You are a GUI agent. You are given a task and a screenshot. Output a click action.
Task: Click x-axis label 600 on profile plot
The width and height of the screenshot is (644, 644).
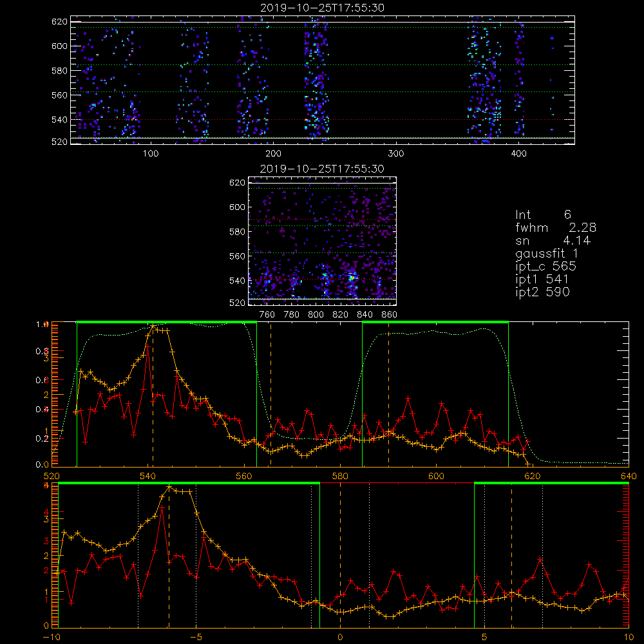click(x=436, y=476)
